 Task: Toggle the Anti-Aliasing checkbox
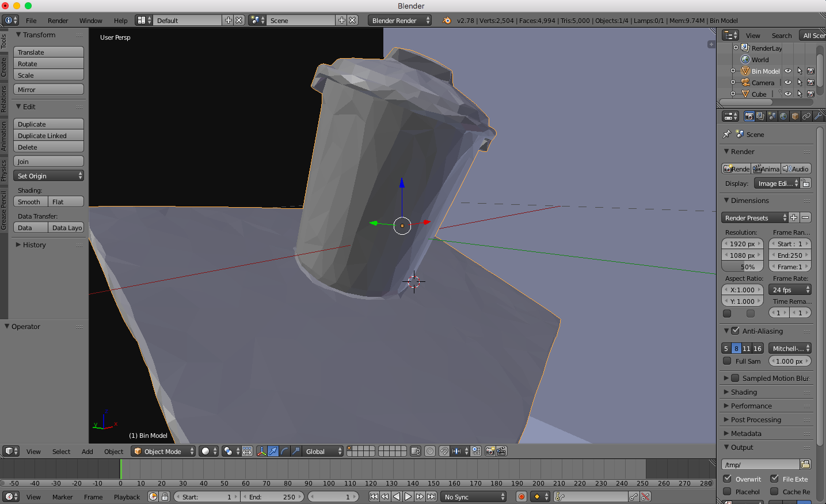(735, 331)
